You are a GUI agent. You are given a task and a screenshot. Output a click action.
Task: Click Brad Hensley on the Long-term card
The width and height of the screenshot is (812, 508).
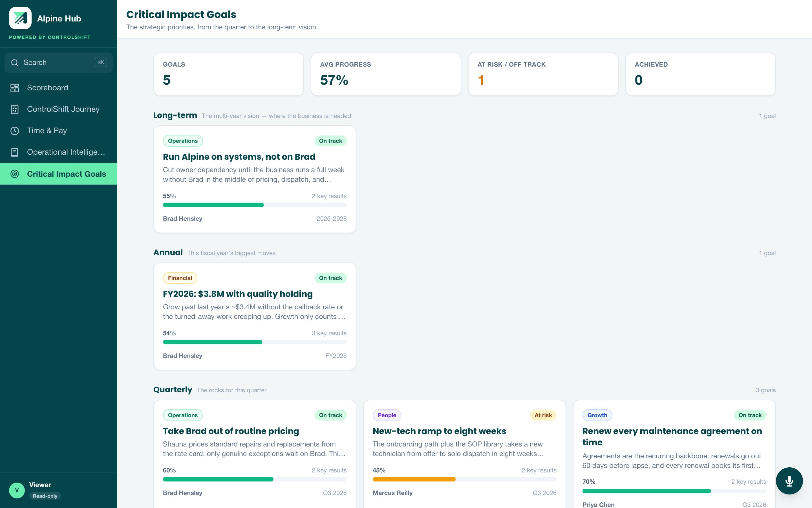(x=182, y=218)
